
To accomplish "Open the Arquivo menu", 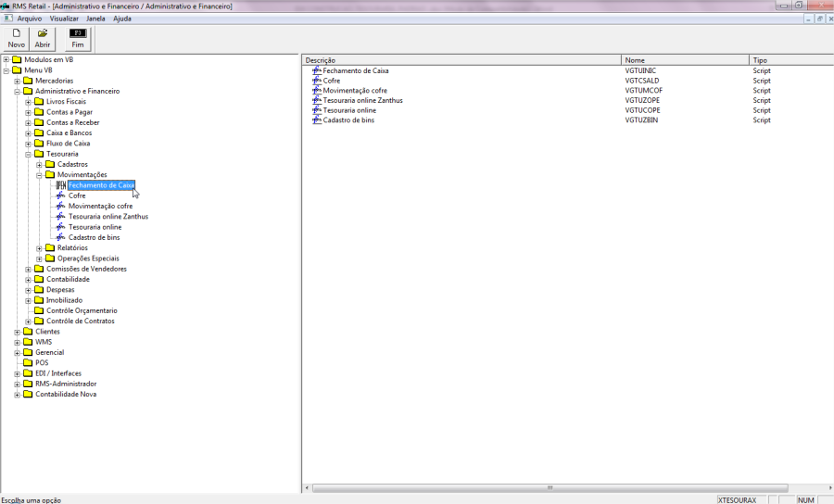I will (30, 19).
